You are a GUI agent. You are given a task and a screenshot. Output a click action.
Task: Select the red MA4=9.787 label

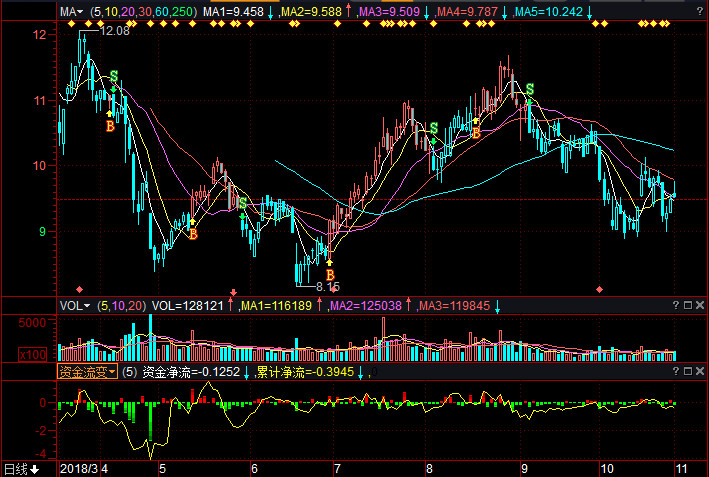466,12
